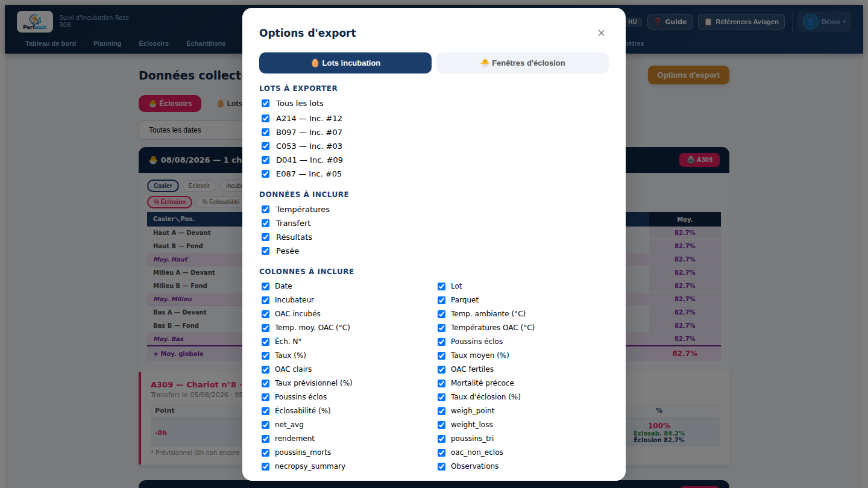
Task: Toggle lot A214 — Inc. #12 checkbox
Action: (x=265, y=119)
